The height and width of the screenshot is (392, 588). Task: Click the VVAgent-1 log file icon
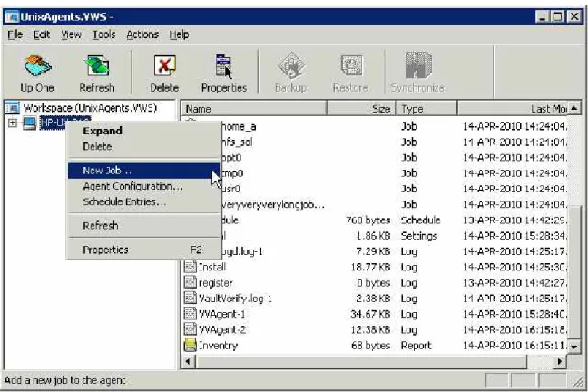pyautogui.click(x=191, y=314)
